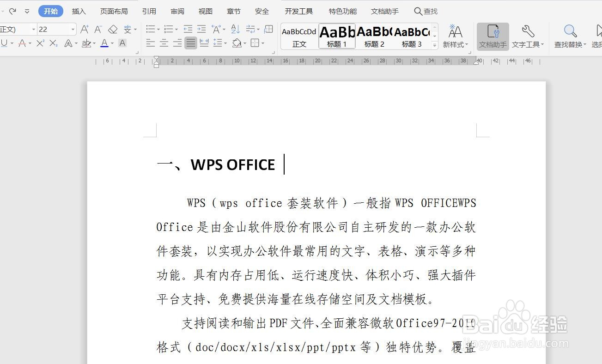
Task: Click the right indent marker on ruler
Action: 476,62
